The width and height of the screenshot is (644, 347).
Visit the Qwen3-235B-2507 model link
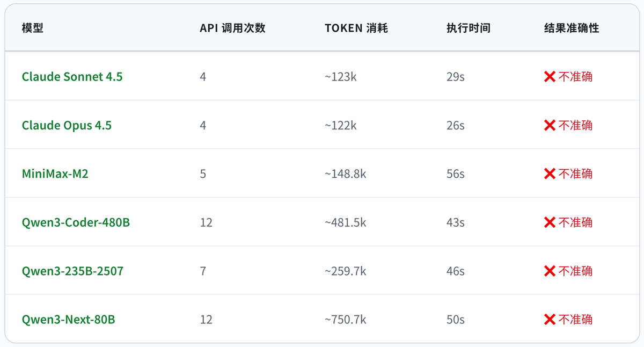72,271
